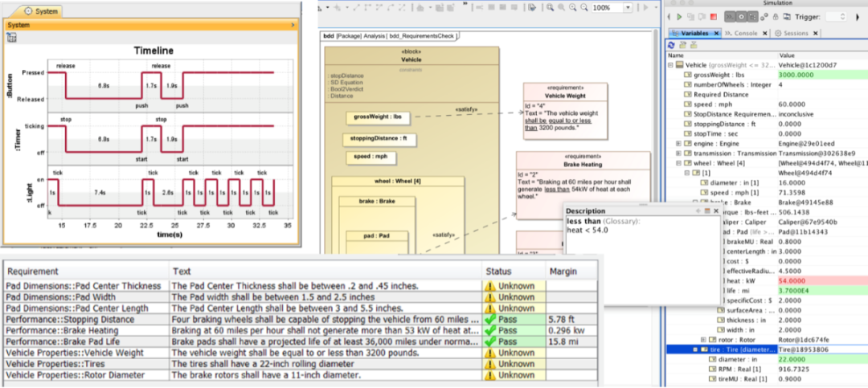868x388 pixels.
Task: Collapse the Vehicle root tree node
Action: [671, 65]
